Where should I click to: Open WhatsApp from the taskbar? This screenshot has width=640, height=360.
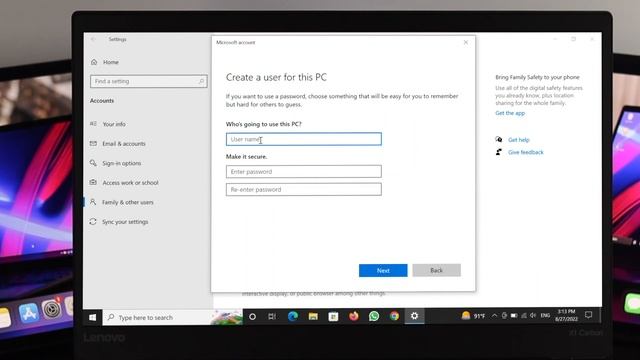tap(374, 316)
